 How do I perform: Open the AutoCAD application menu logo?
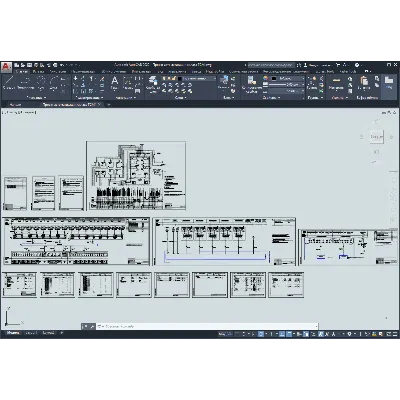[6, 67]
